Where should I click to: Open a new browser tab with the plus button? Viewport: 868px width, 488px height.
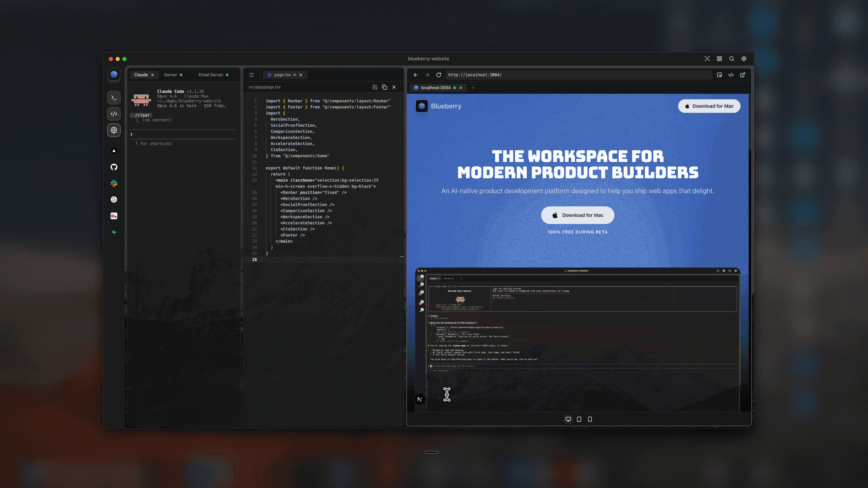[x=473, y=88]
